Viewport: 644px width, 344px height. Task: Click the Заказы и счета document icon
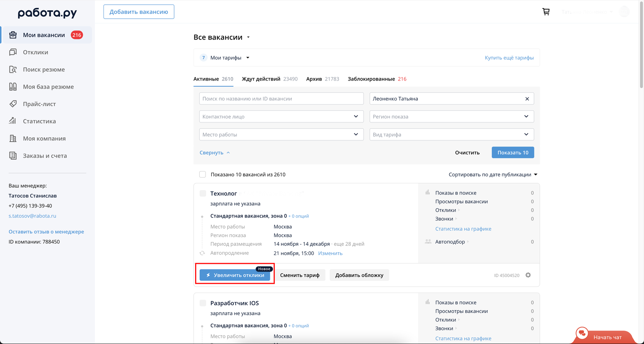[x=13, y=156]
